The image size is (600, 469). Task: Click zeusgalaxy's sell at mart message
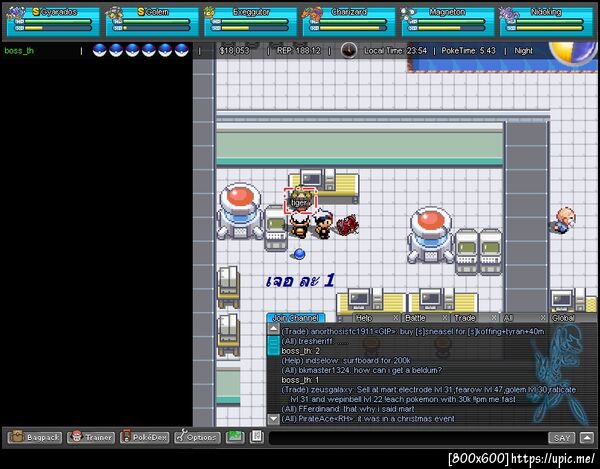[x=429, y=394]
